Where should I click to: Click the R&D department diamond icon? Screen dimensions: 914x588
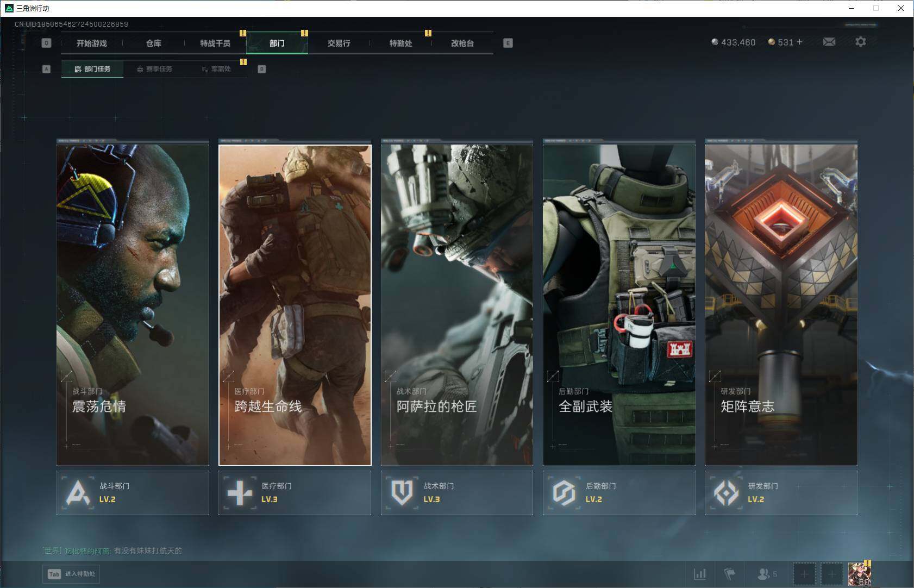[726, 492]
